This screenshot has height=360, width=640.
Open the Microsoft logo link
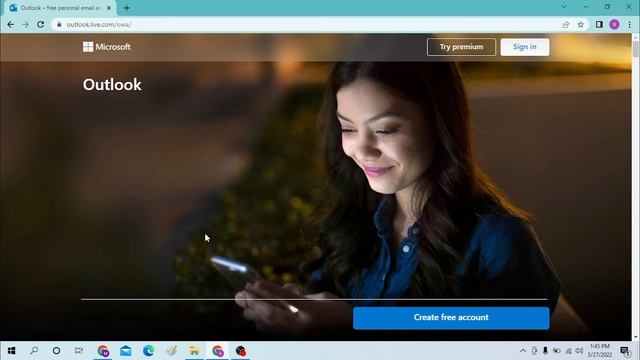tap(107, 47)
